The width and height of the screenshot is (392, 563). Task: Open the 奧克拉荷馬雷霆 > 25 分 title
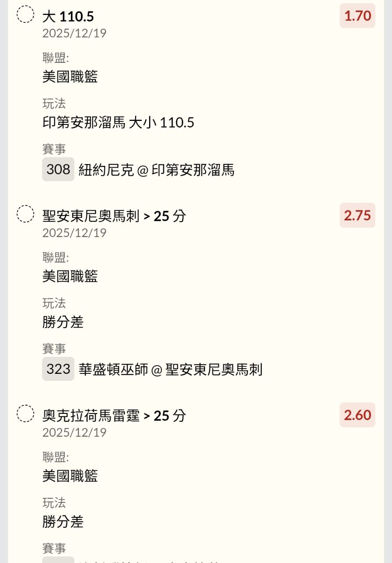coord(114,416)
